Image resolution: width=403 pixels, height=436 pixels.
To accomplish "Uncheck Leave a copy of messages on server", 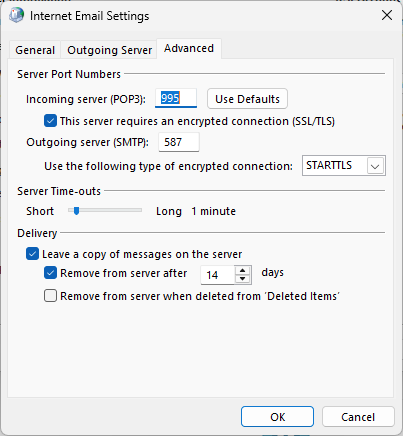I will click(x=32, y=254).
